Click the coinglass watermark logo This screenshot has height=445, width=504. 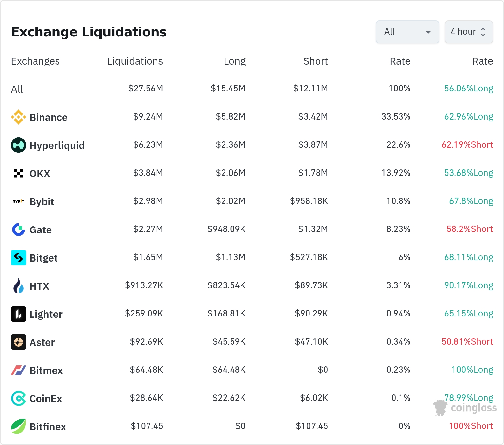click(466, 408)
